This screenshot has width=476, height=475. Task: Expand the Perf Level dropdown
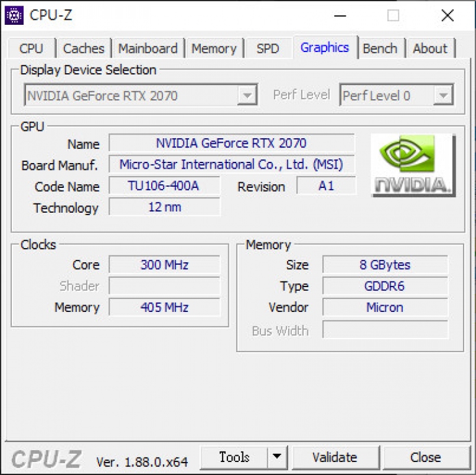[x=444, y=95]
